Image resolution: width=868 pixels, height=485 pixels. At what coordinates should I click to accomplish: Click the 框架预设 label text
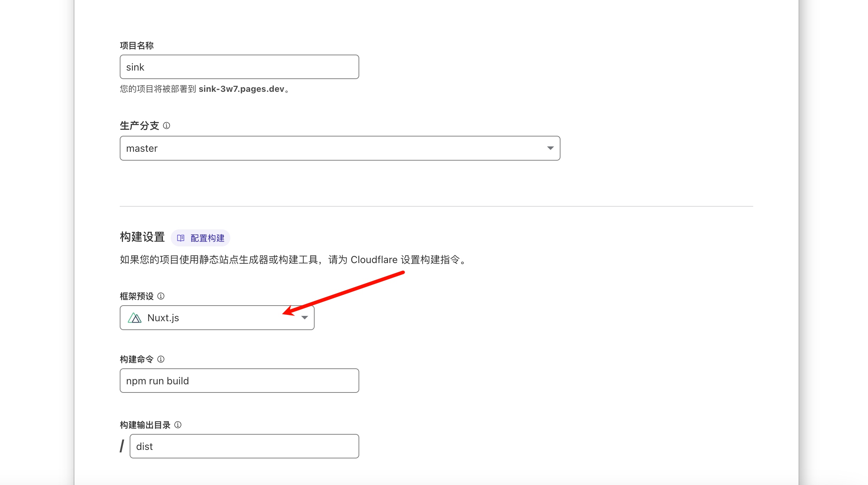click(137, 296)
